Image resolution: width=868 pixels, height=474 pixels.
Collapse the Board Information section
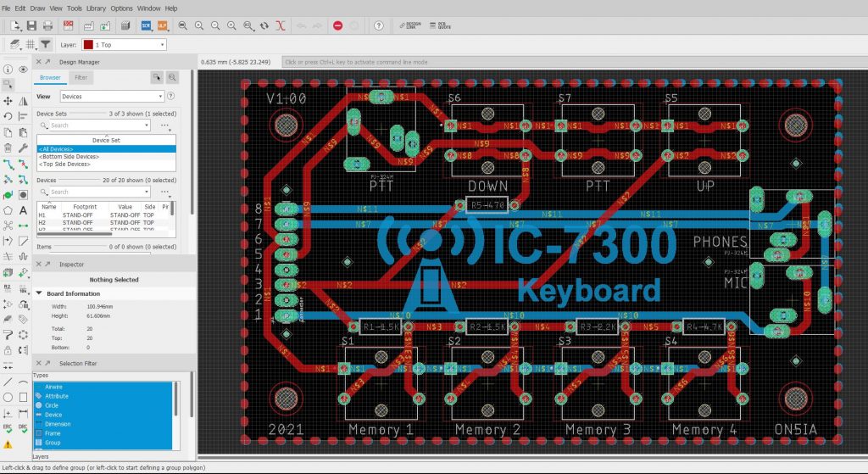click(39, 293)
